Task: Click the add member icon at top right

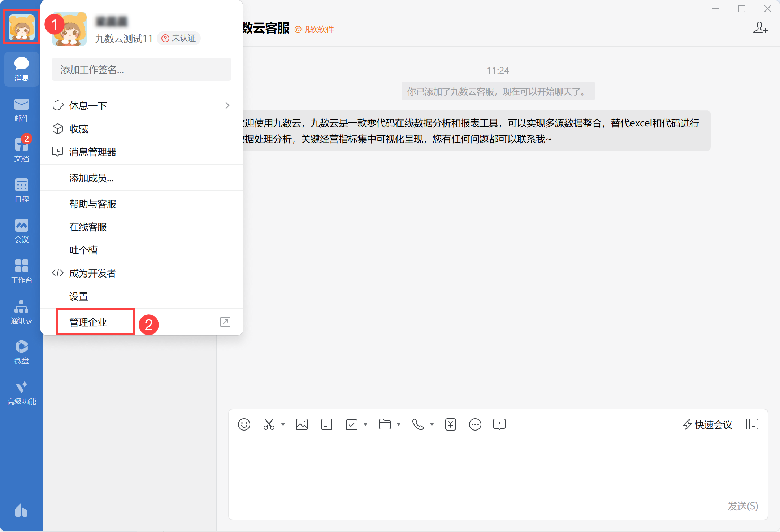Action: (760, 28)
